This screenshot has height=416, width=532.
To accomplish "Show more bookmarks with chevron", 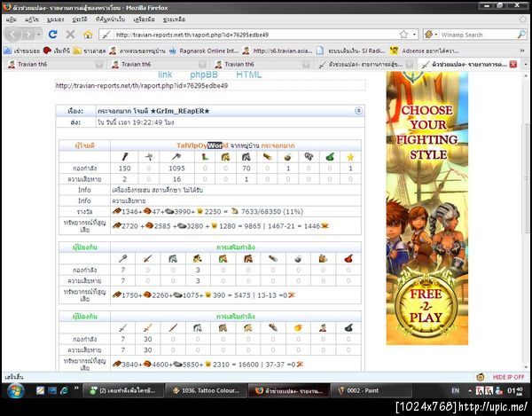I will point(522,51).
